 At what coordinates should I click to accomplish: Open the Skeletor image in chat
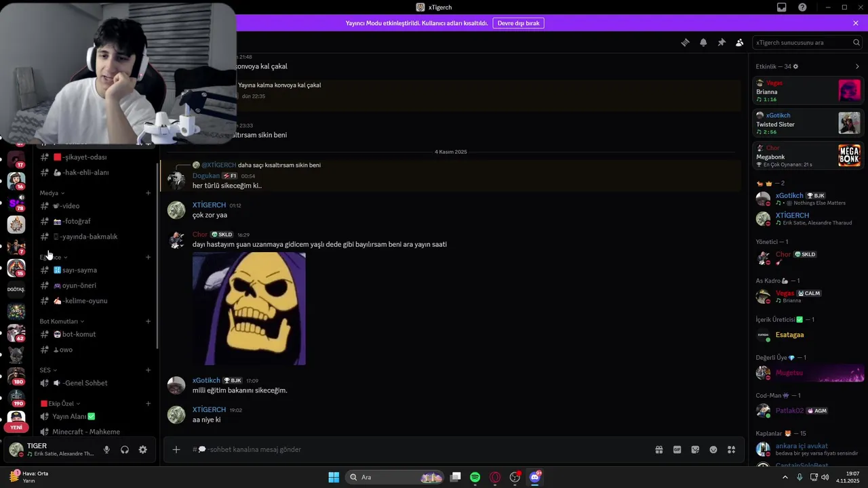point(249,308)
